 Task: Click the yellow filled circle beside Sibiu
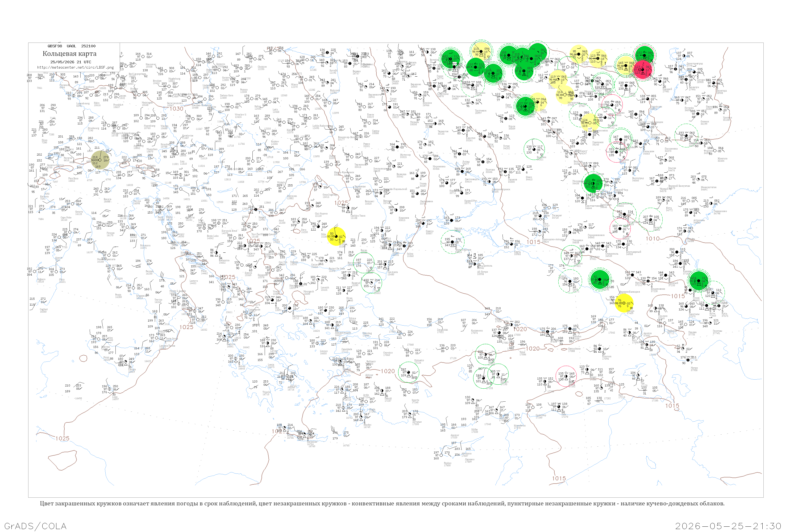(336, 236)
